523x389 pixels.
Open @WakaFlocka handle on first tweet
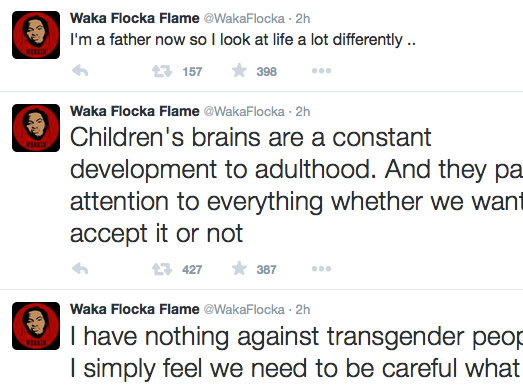[244, 18]
